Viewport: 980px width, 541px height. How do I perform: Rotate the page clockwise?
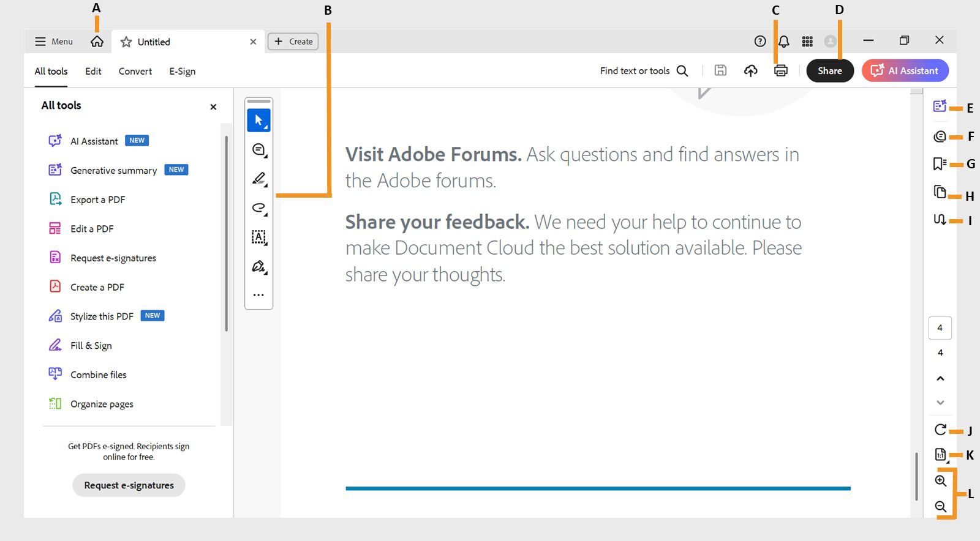[940, 430]
